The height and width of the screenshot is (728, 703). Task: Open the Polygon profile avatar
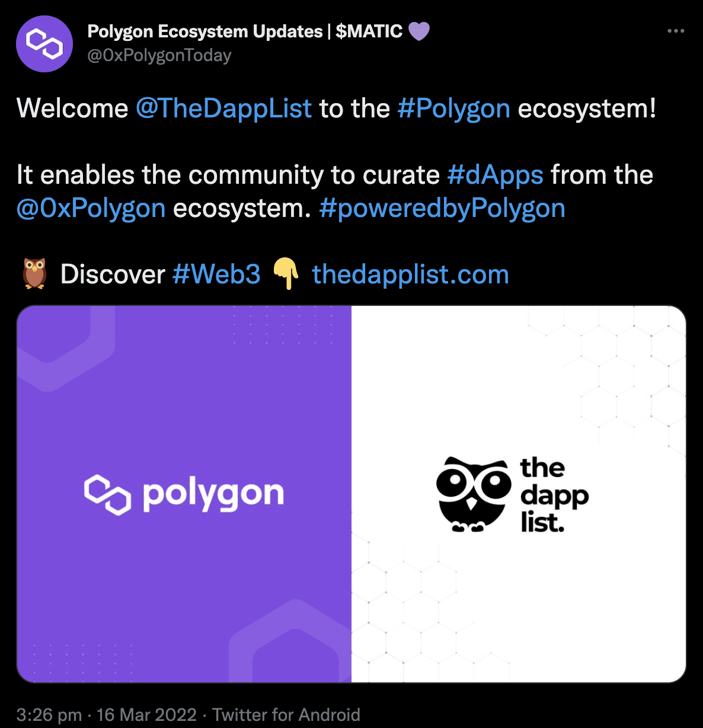[44, 44]
